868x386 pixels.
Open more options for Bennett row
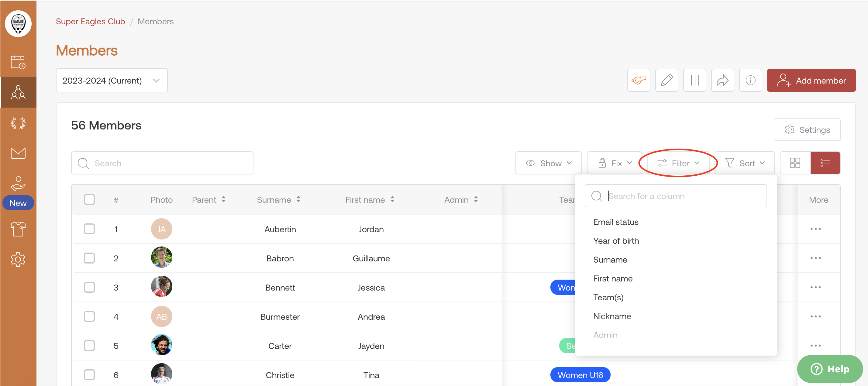(815, 287)
